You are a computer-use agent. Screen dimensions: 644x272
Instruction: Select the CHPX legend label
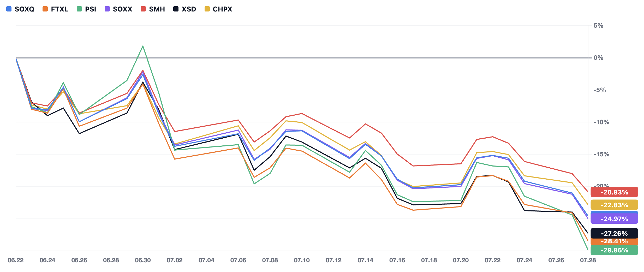pyautogui.click(x=222, y=9)
